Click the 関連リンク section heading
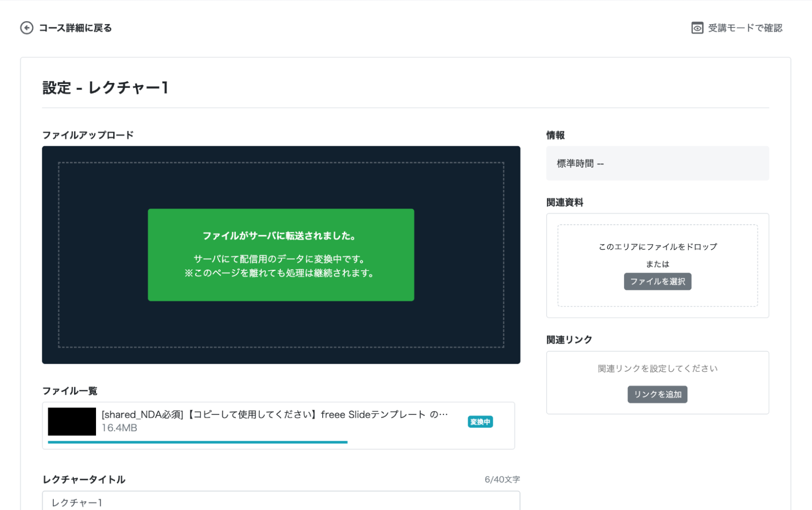Viewport: 812px width, 510px height. coord(569,340)
